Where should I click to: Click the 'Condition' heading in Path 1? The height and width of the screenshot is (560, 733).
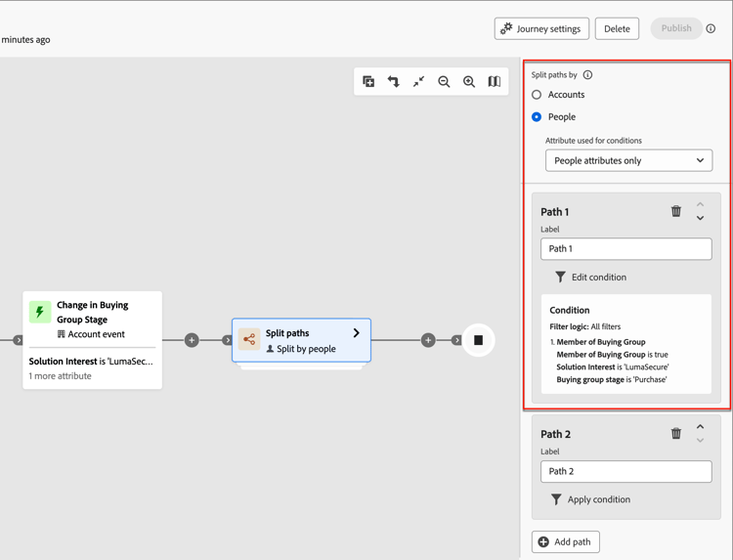click(570, 310)
